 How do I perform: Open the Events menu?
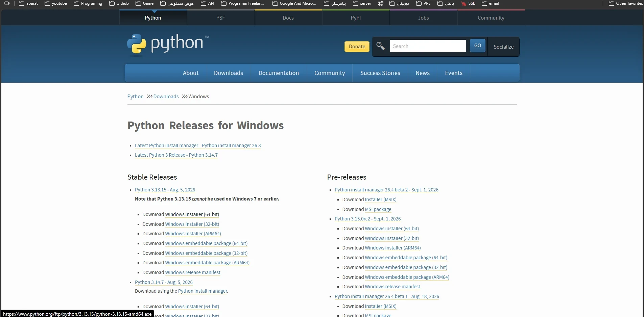(454, 73)
